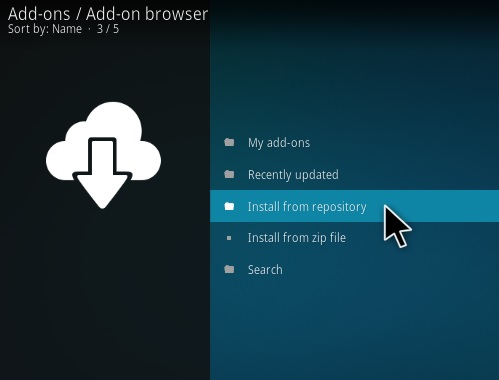Click the folder icon beside My add-ons
This screenshot has height=380, width=499.
pyautogui.click(x=229, y=143)
